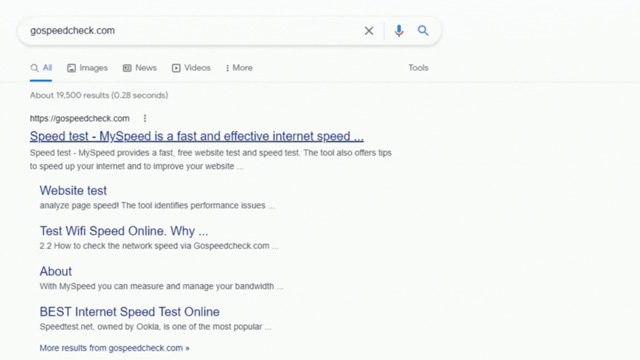Screen dimensions: 640x360
Task: Open the Tools options
Action: [418, 68]
